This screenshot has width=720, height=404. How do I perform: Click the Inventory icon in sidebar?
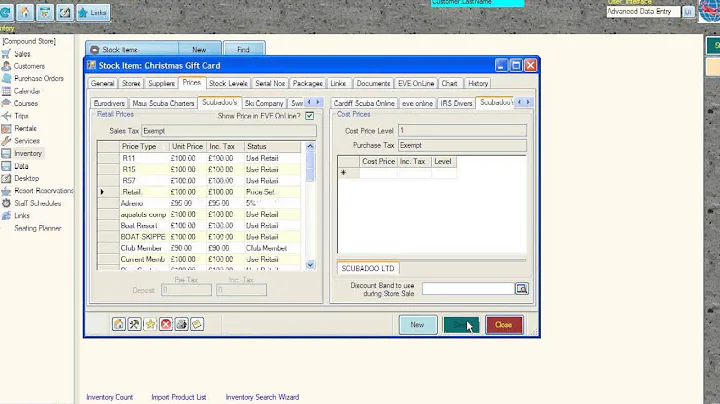pos(6,153)
